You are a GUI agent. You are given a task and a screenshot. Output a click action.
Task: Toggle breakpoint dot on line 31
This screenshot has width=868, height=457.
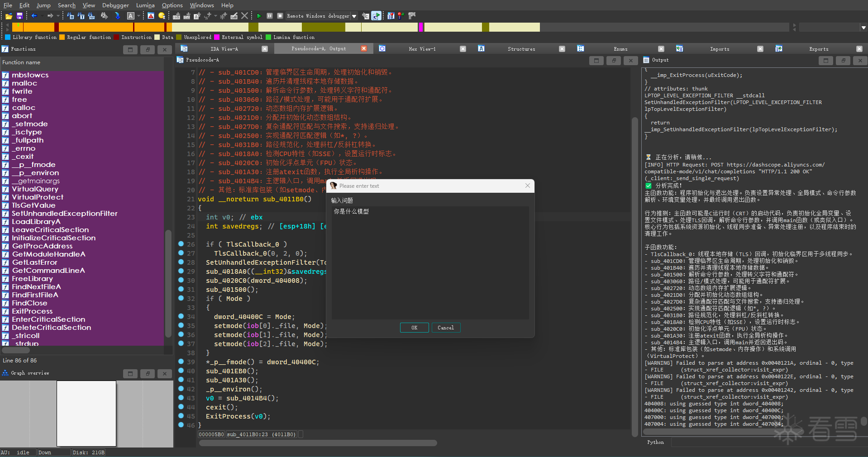click(x=181, y=289)
